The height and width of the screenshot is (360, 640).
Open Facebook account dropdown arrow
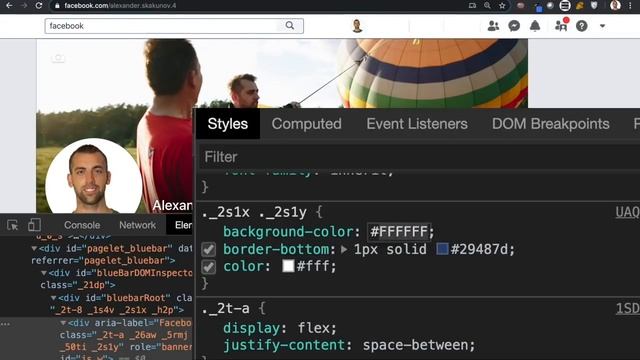pos(602,26)
